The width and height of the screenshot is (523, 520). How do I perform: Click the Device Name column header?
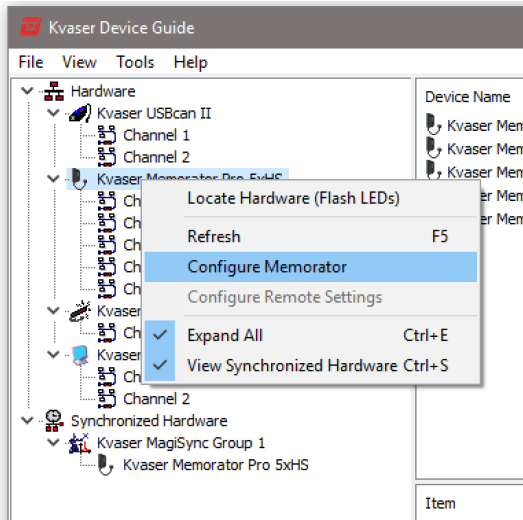(468, 97)
